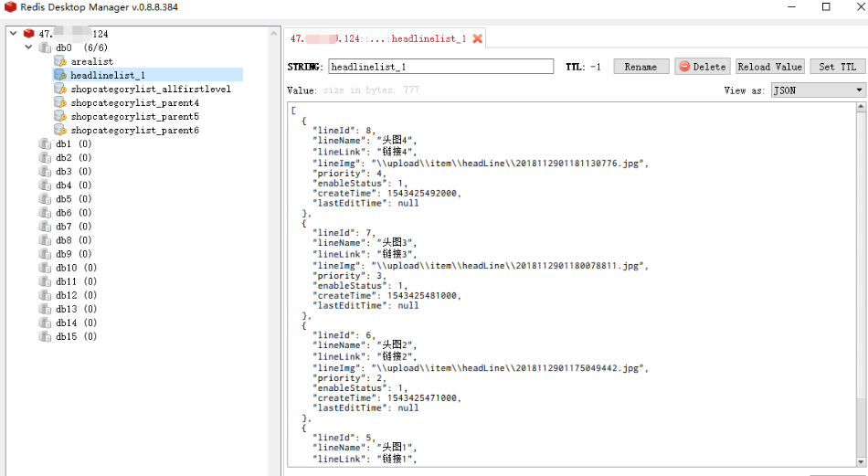Click the db5 database icon

click(45, 198)
